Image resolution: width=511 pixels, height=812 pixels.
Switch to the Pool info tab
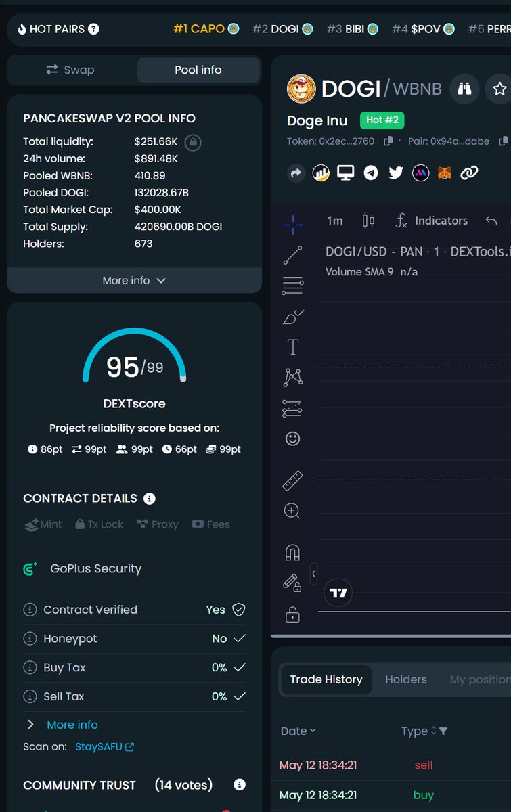click(198, 70)
